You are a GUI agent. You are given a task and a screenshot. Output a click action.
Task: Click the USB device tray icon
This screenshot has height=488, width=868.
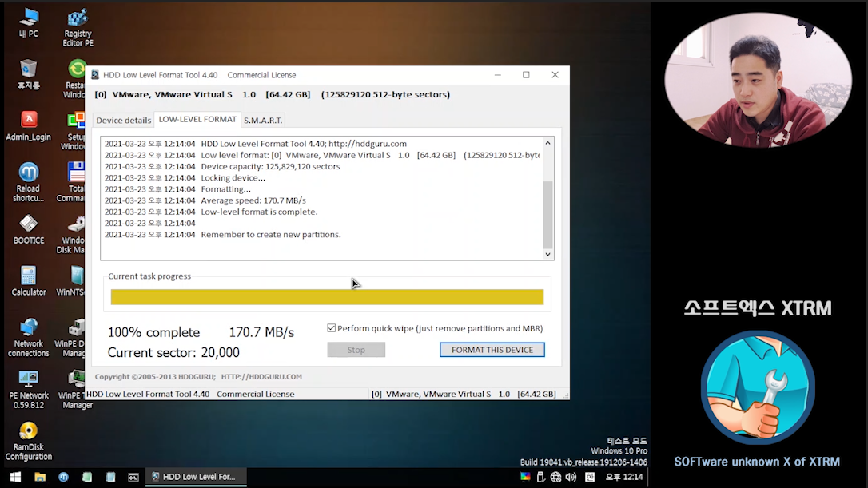(x=540, y=476)
